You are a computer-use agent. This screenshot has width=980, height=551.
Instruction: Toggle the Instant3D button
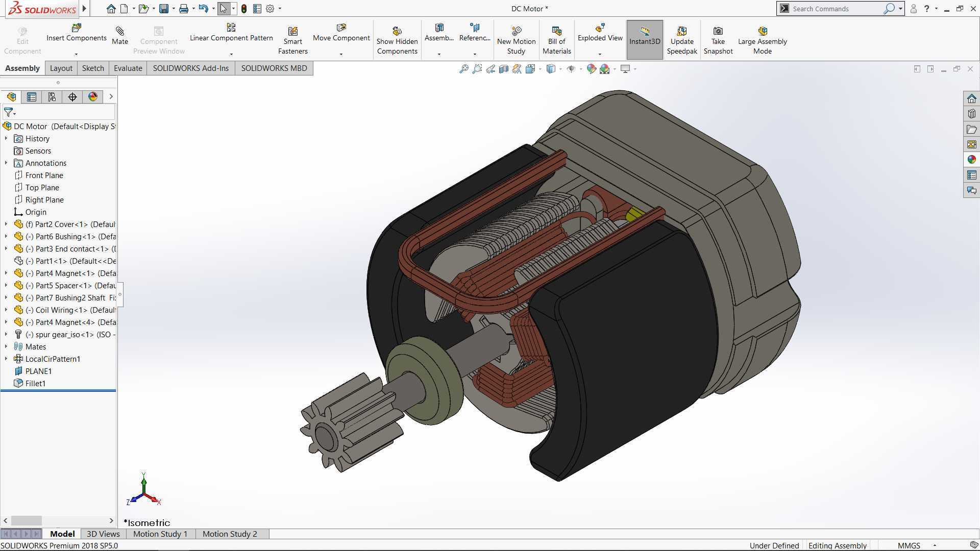pyautogui.click(x=645, y=40)
